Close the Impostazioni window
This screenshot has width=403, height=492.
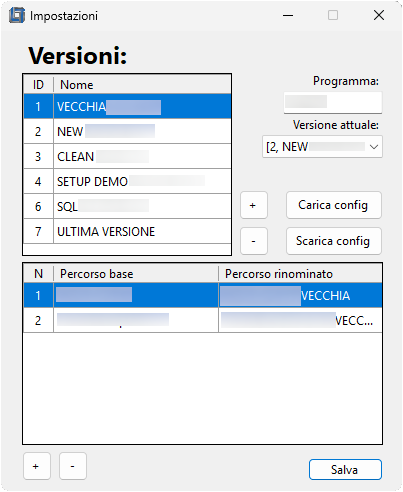[x=379, y=15]
